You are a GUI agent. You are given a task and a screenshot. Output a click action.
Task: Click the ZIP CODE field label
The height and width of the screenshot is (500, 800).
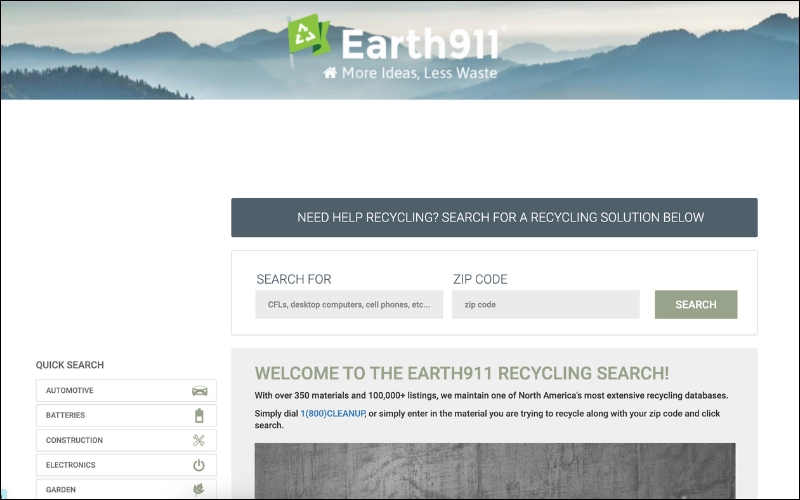[x=480, y=279]
